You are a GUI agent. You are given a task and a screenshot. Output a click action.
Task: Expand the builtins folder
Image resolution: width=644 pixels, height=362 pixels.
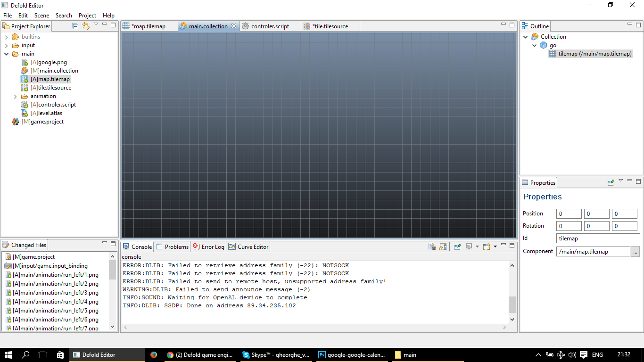click(6, 37)
